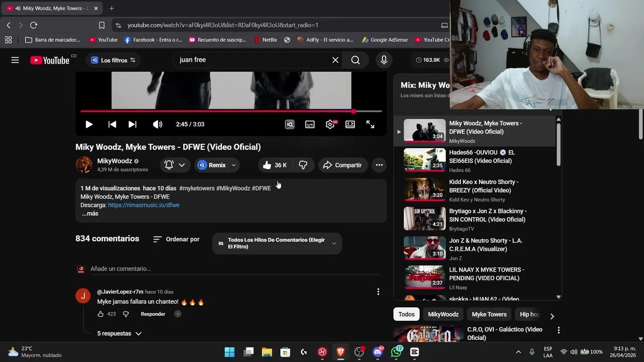Show more filter chips with right arrow
Image resolution: width=644 pixels, height=362 pixels.
[552, 316]
